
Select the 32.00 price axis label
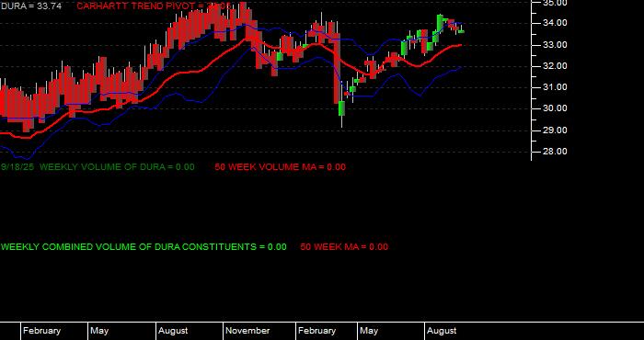click(555, 65)
